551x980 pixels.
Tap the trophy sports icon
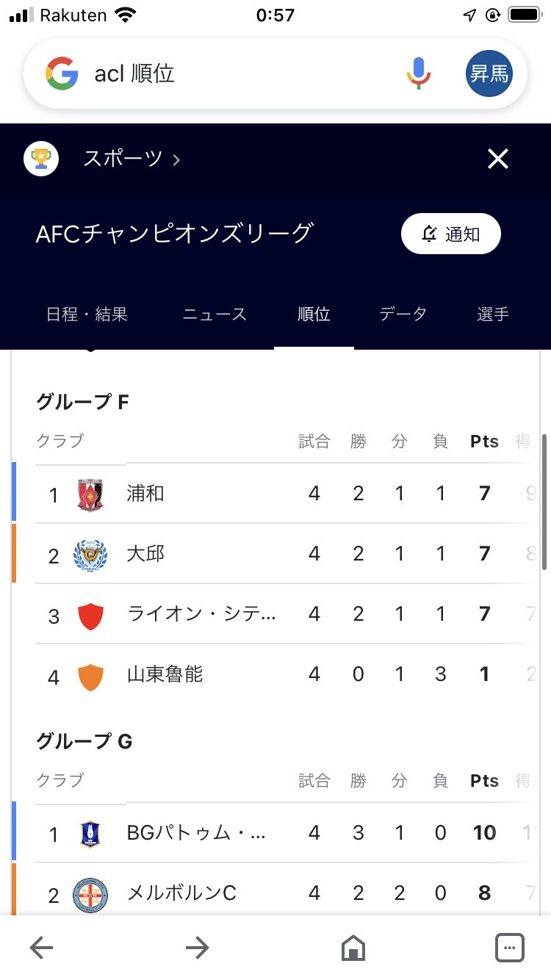point(41,159)
